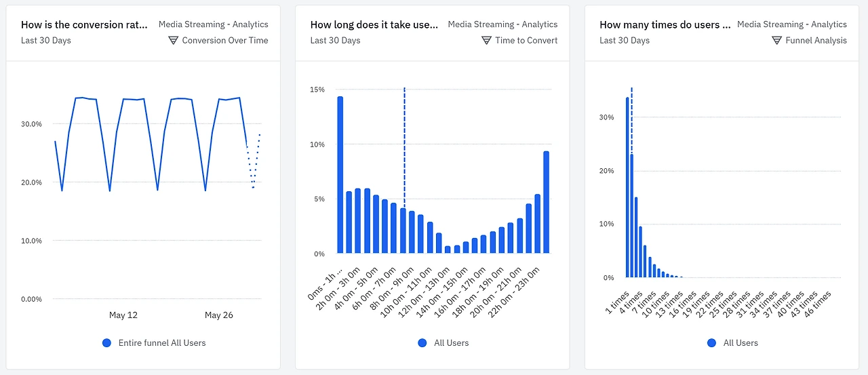Click the funnel icon beside Conversion Over Time
868x375 pixels.
174,41
